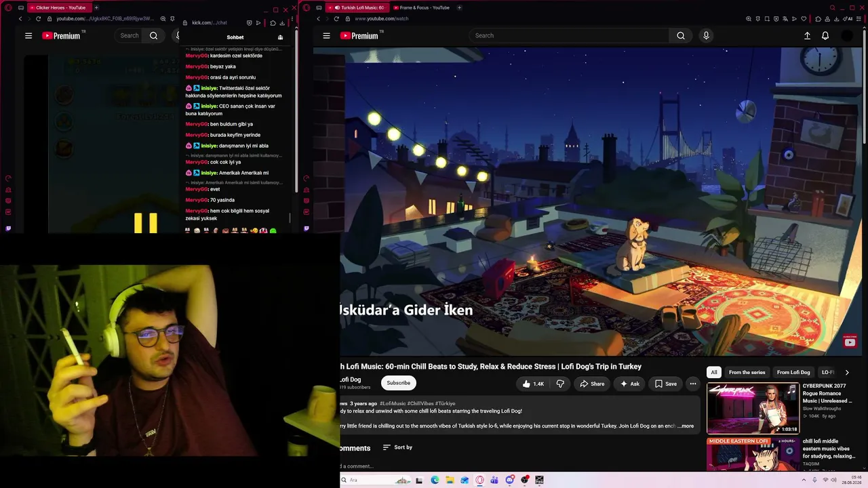Click the search magnifier button in right YouTube window
This screenshot has height=488, width=868.
681,35
